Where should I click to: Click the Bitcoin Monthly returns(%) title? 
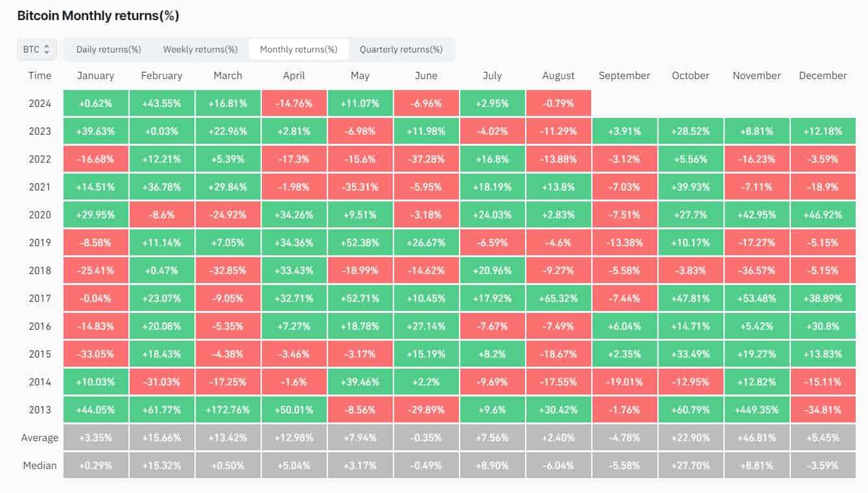(98, 16)
